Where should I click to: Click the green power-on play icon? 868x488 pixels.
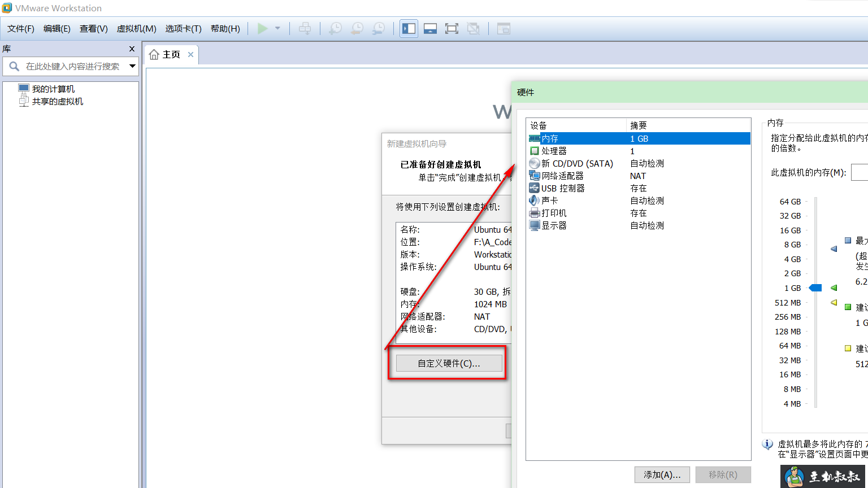[262, 28]
